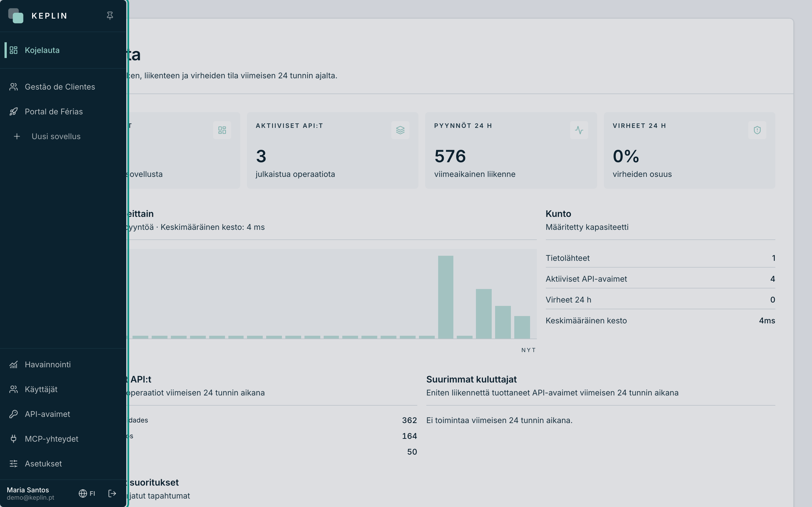Click the Maria Santos user profile
Screen dimensions: 812x507
pos(30,493)
